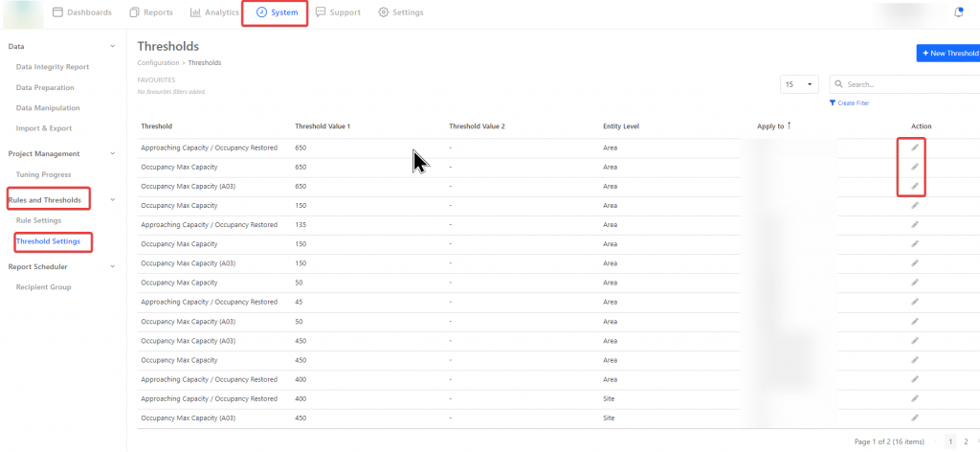This screenshot has height=452, width=980.
Task: Collapse the Rules and Thresholds section
Action: click(x=113, y=199)
